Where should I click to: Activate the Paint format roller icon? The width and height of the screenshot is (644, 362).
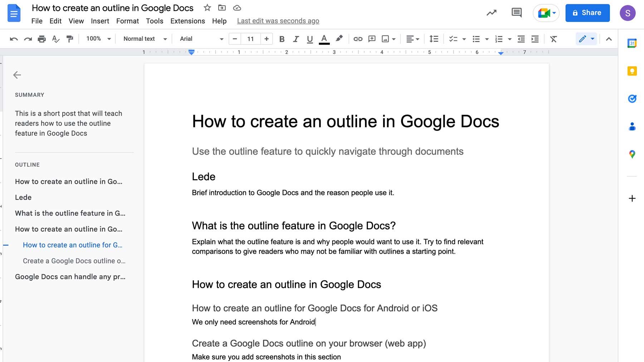point(70,39)
